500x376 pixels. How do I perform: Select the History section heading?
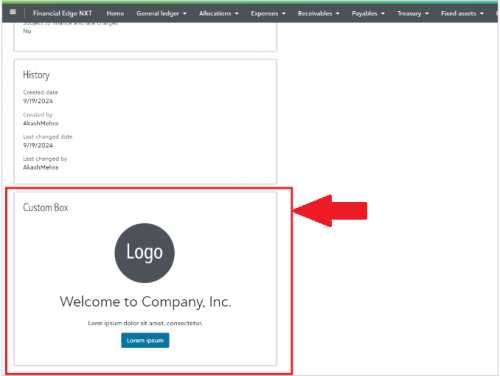coord(36,75)
